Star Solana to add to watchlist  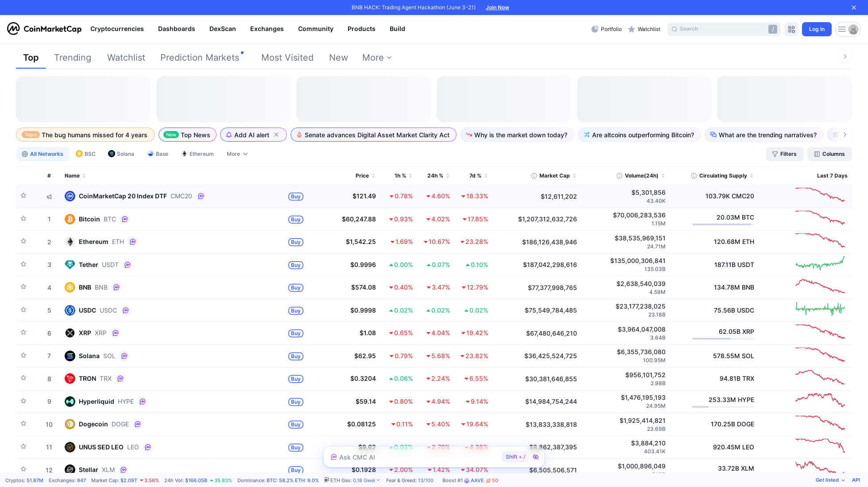click(x=23, y=355)
